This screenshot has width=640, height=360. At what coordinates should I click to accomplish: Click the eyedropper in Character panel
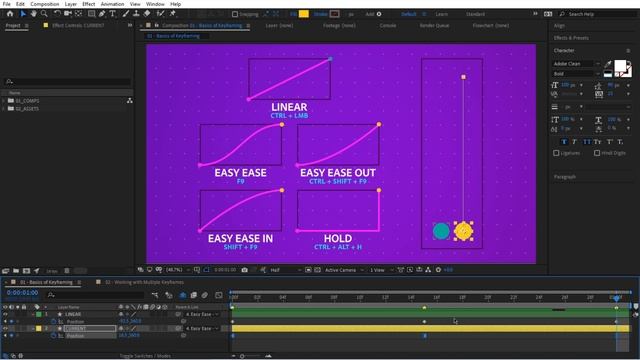pos(608,64)
